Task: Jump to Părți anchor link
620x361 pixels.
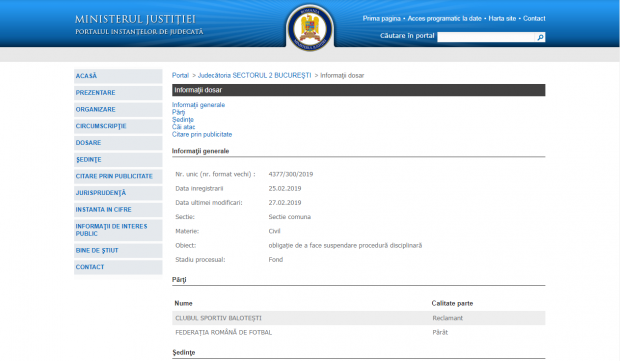Action: pos(178,112)
